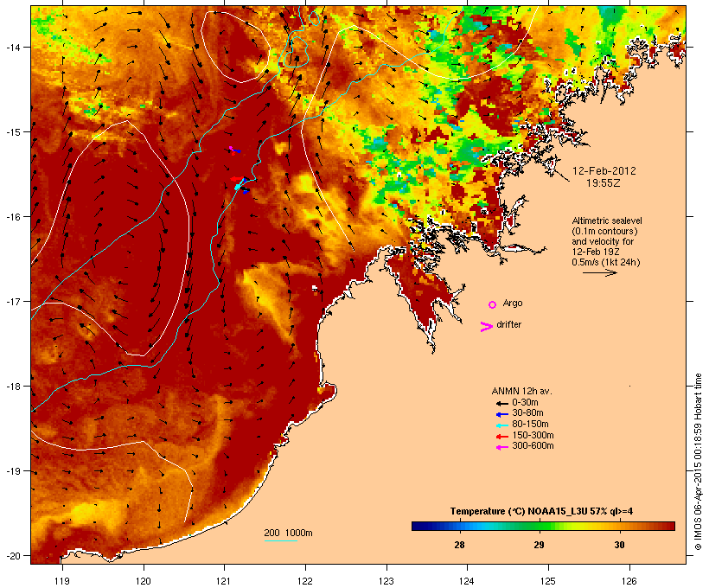Click longitude label 119
Screen dimensions: 709x588
point(62,581)
